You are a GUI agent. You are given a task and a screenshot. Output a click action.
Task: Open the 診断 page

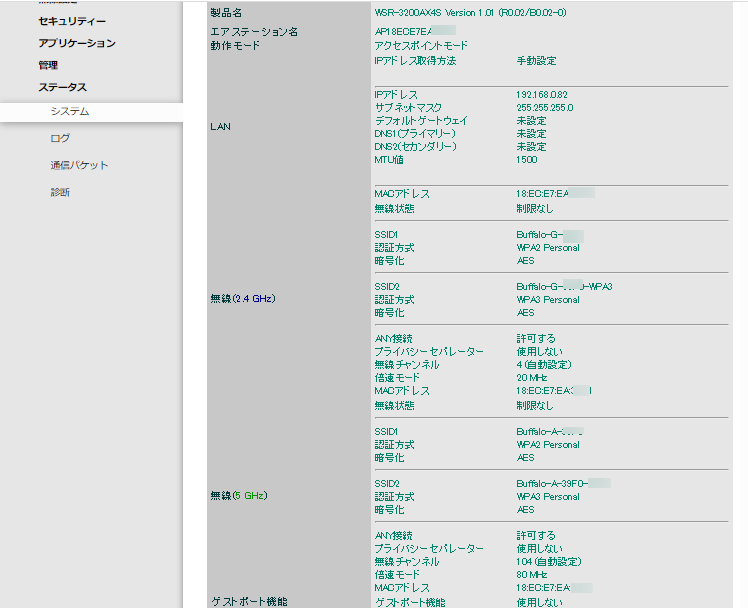pyautogui.click(x=60, y=192)
